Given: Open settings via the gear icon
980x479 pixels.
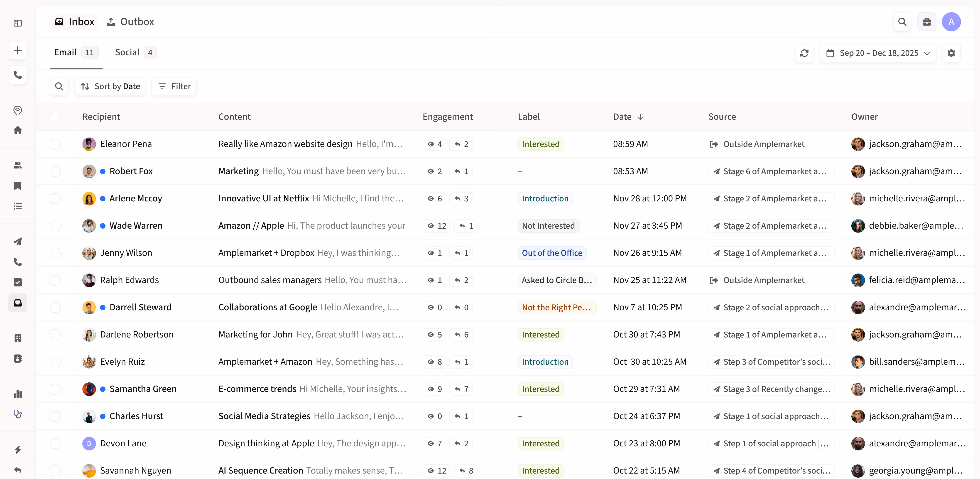Looking at the screenshot, I should [x=951, y=53].
